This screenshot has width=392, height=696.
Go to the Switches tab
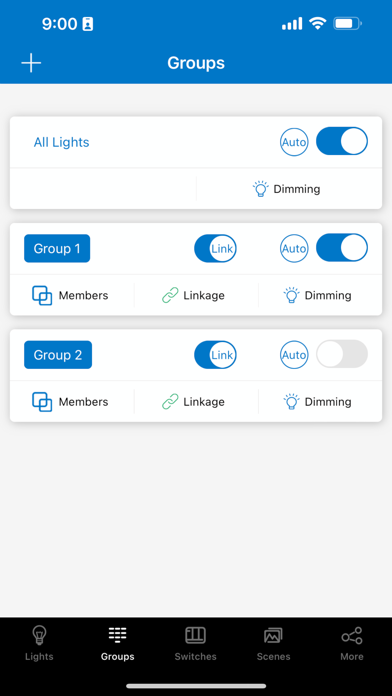(195, 644)
